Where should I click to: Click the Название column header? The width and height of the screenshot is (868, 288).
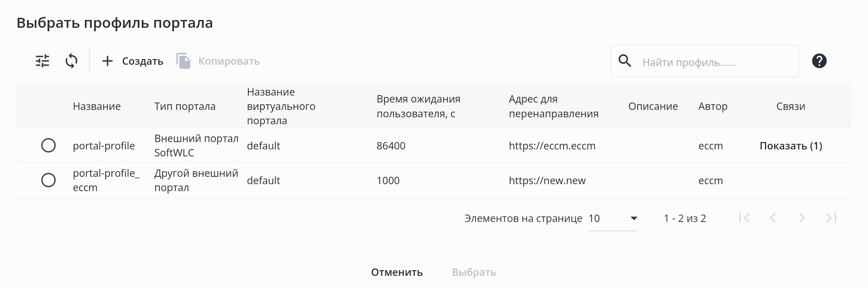click(97, 106)
